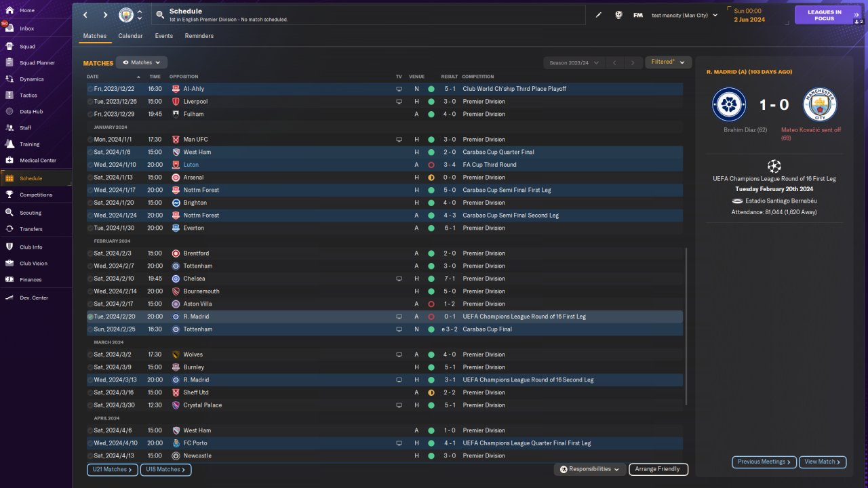This screenshot has width=868, height=488.
Task: Open the Finances icon
Action: pos(9,280)
